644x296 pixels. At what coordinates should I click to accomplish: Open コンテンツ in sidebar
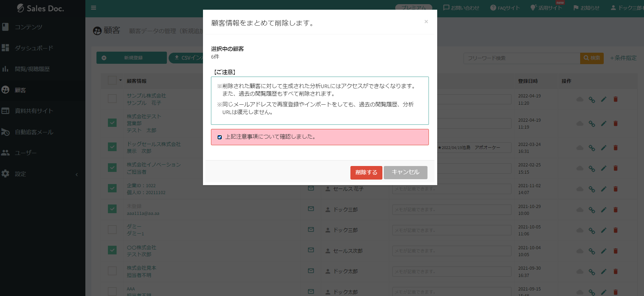point(28,27)
